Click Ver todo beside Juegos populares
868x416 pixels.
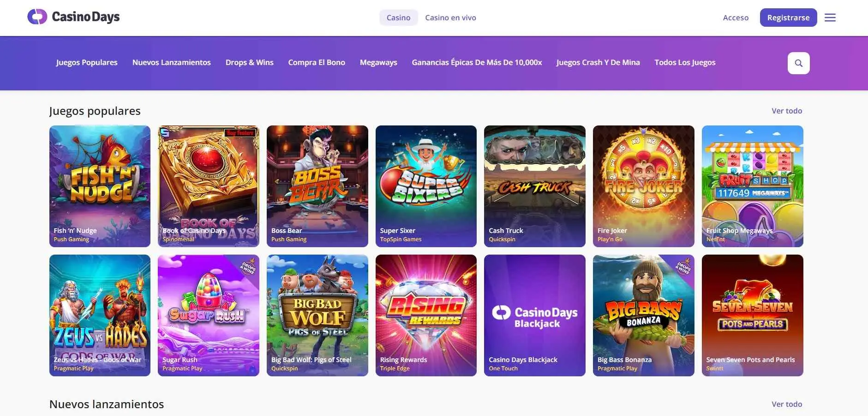click(787, 111)
